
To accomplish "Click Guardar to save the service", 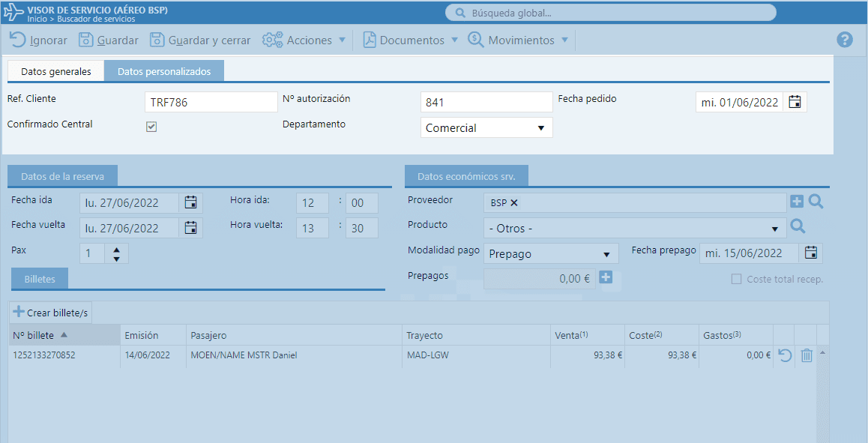I will (x=109, y=40).
